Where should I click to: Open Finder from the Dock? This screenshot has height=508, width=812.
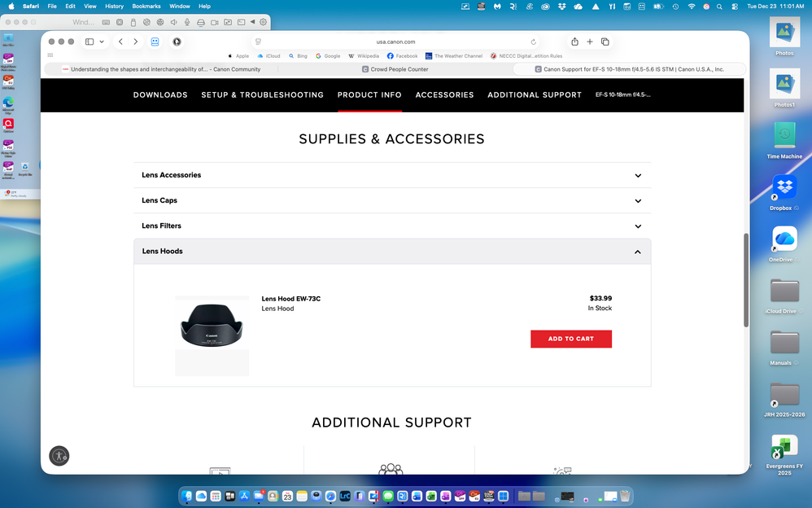tap(187, 496)
